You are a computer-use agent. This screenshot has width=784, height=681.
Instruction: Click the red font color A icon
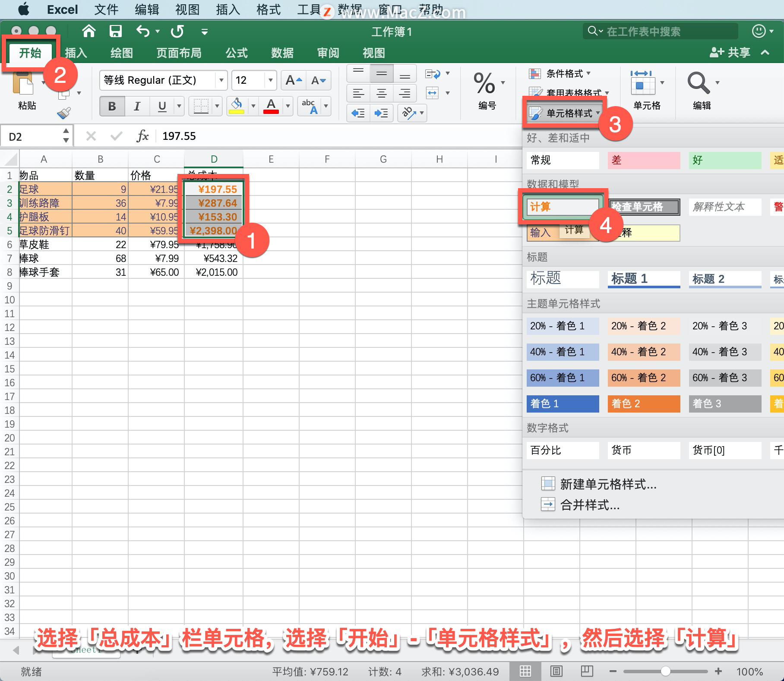coord(271,106)
